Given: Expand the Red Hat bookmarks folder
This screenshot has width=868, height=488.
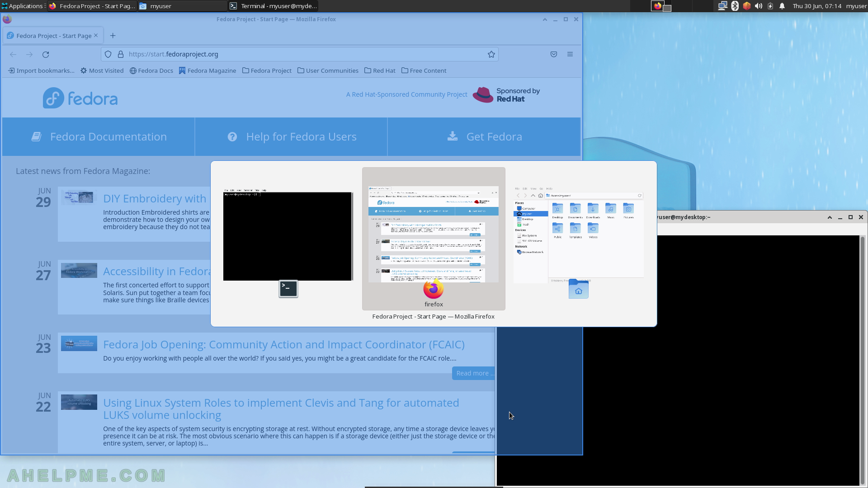Looking at the screenshot, I should pyautogui.click(x=380, y=70).
